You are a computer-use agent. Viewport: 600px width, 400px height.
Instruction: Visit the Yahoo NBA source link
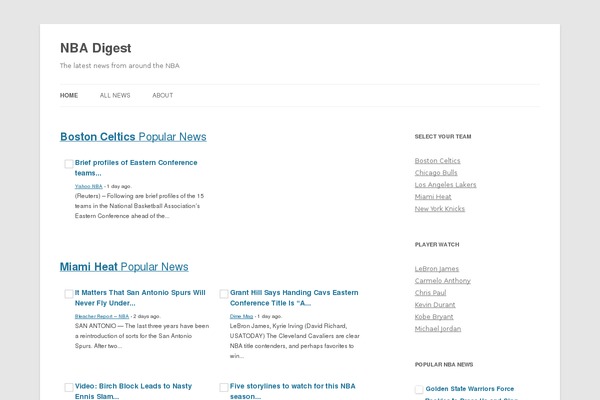point(89,186)
